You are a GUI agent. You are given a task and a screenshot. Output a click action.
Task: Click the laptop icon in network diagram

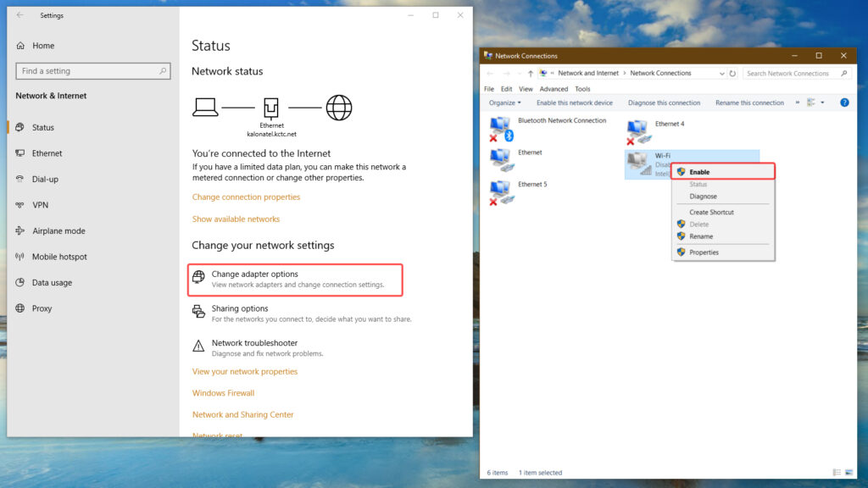[205, 107]
